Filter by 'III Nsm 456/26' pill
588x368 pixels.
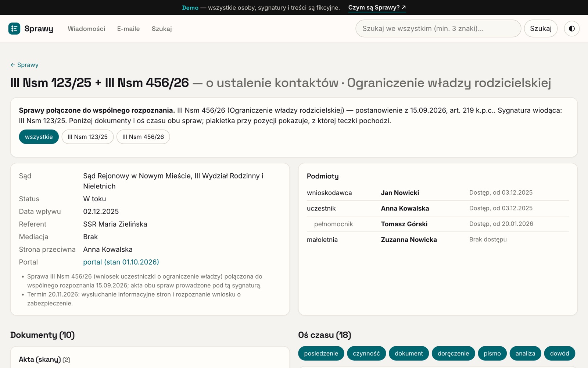143,137
